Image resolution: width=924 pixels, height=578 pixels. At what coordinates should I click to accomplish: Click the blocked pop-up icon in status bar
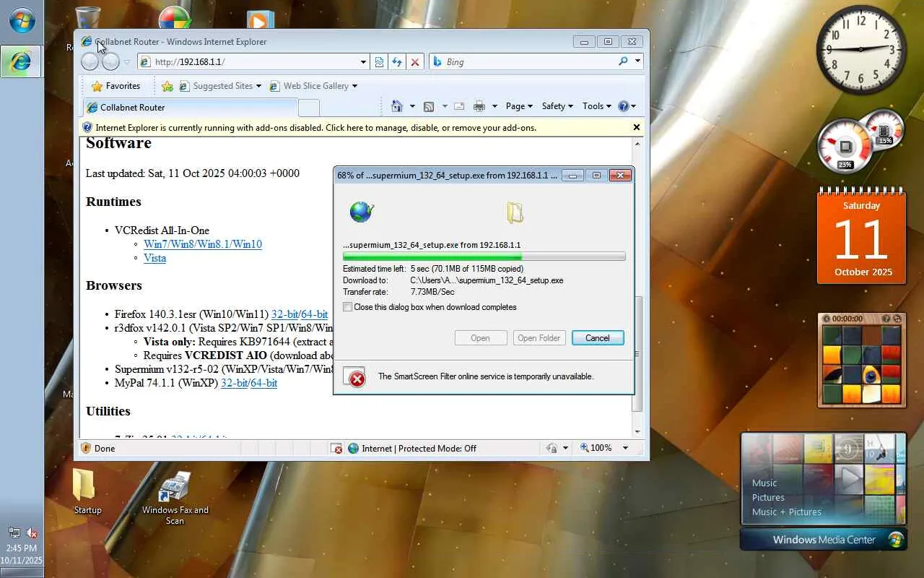tap(336, 449)
